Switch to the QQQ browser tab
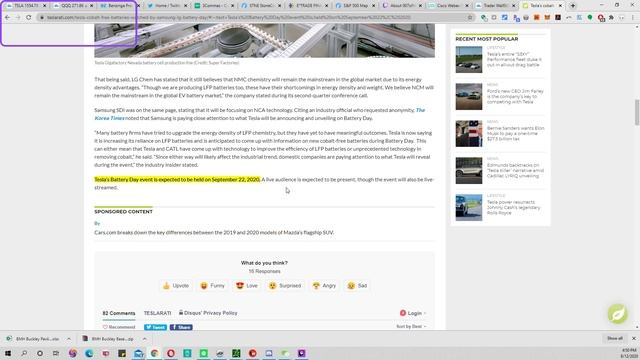The width and height of the screenshot is (640, 360). tap(73, 6)
